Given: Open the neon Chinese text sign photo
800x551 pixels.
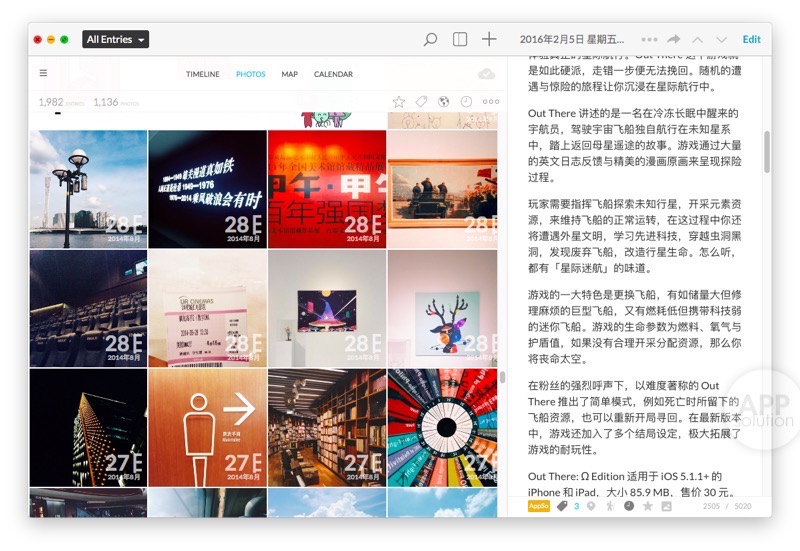Looking at the screenshot, I should (208, 189).
